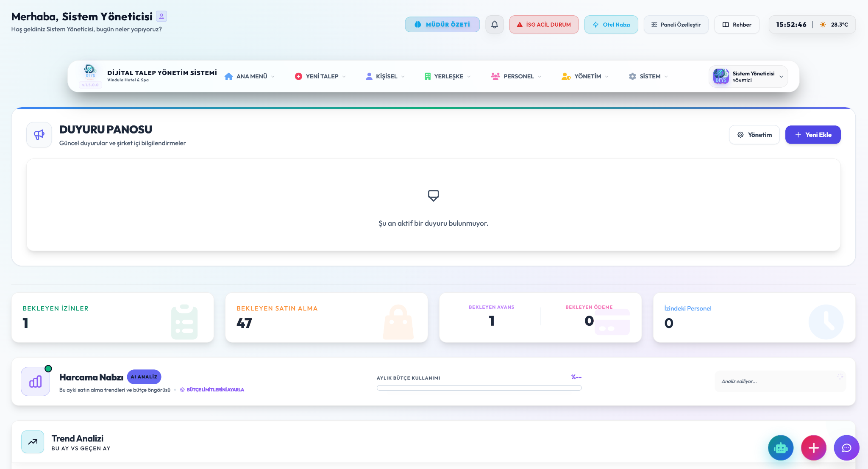Click the pink plus floating button
Screen dimensions: 868x469
pos(814,448)
